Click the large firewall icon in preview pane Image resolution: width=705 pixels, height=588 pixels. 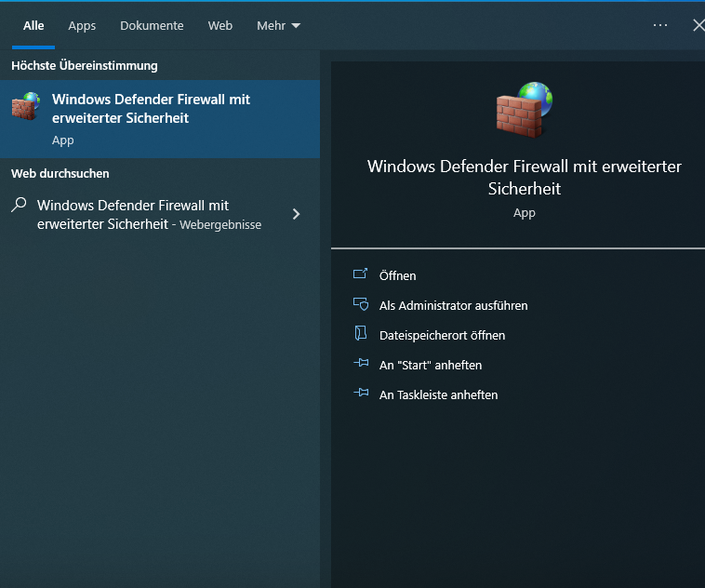(524, 109)
